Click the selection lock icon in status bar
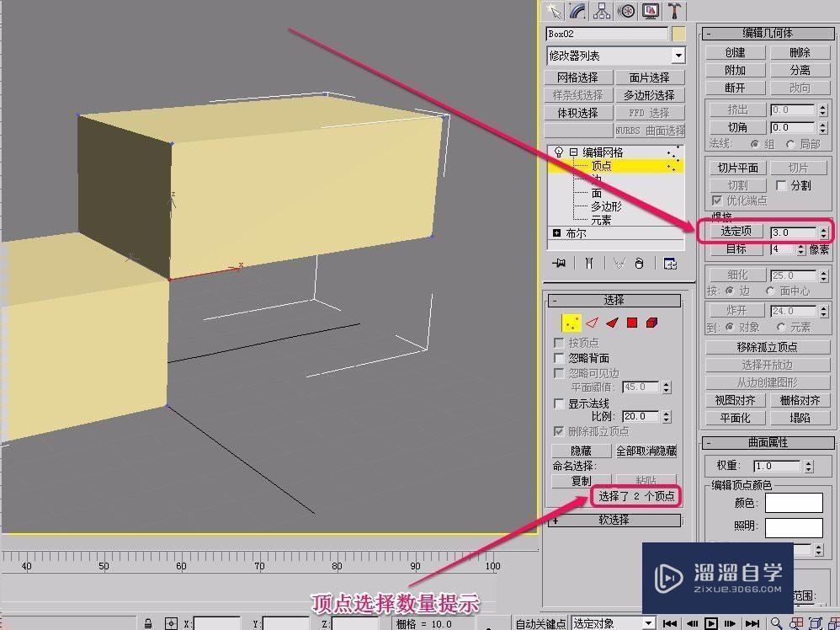The height and width of the screenshot is (630, 840). tap(148, 623)
